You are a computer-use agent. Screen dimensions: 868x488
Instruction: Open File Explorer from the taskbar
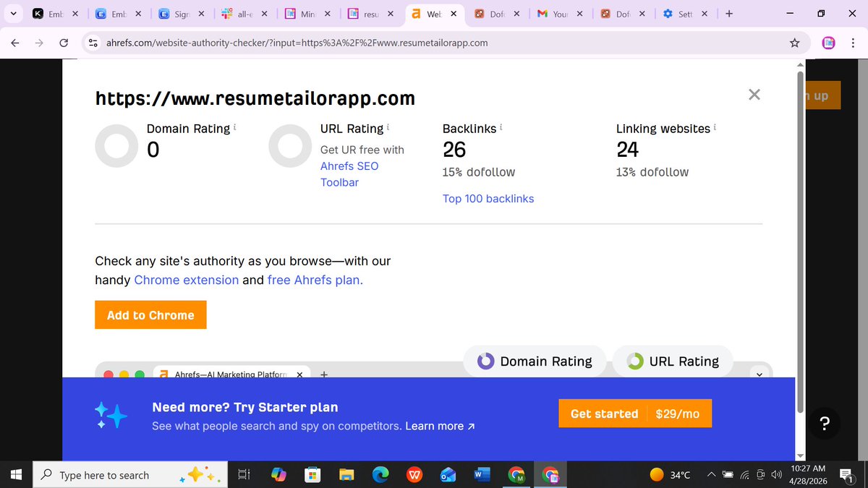click(x=346, y=475)
